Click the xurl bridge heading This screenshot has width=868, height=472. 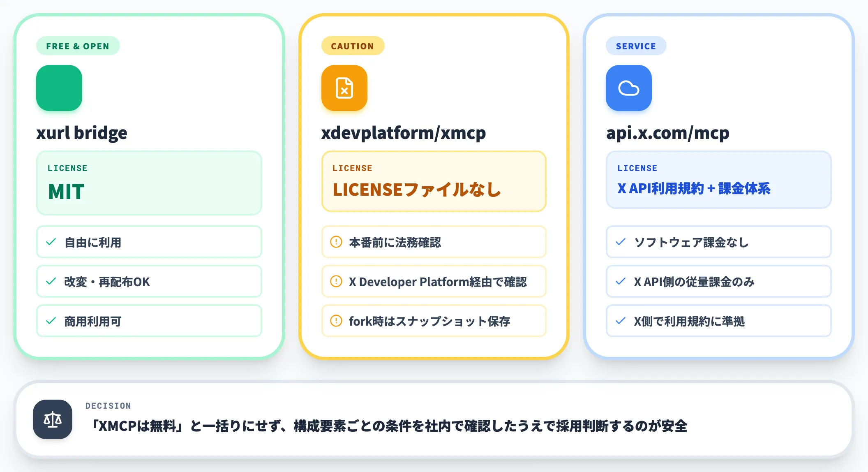82,133
